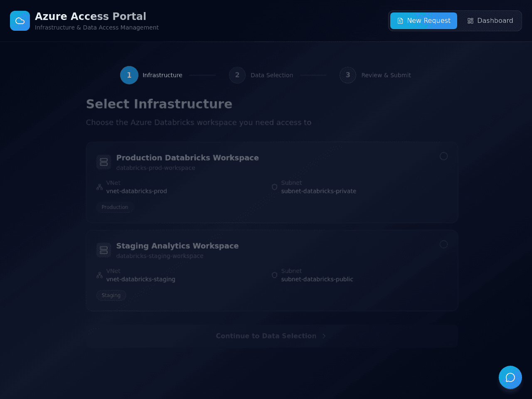Click the vnet-databricks-prod value
Screen dimensions: 532x399
click(137, 191)
